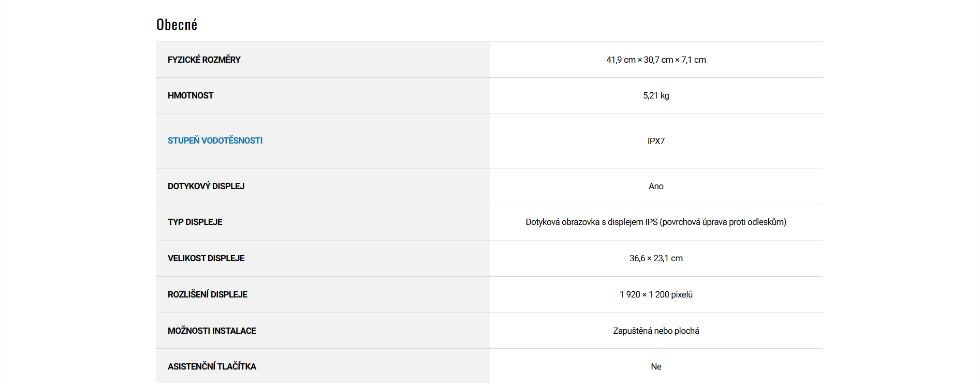Click the Obecné section heading
The height and width of the screenshot is (383, 980).
pyautogui.click(x=177, y=25)
